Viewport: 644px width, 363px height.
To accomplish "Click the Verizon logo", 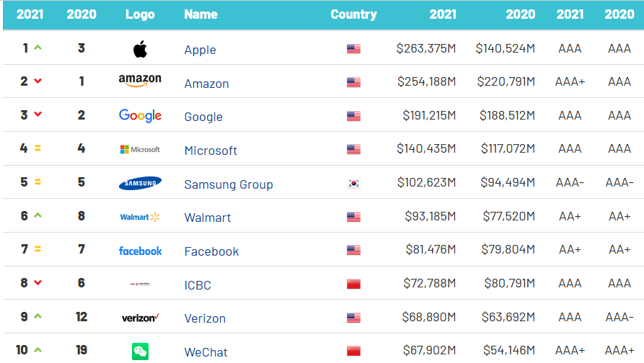I will coord(140,318).
